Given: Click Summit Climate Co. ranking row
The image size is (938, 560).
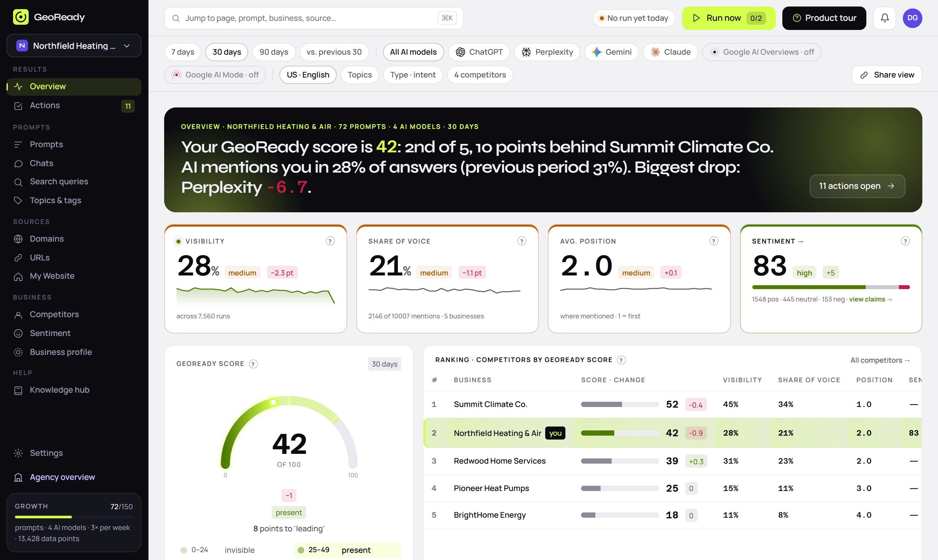Looking at the screenshot, I should (x=672, y=404).
